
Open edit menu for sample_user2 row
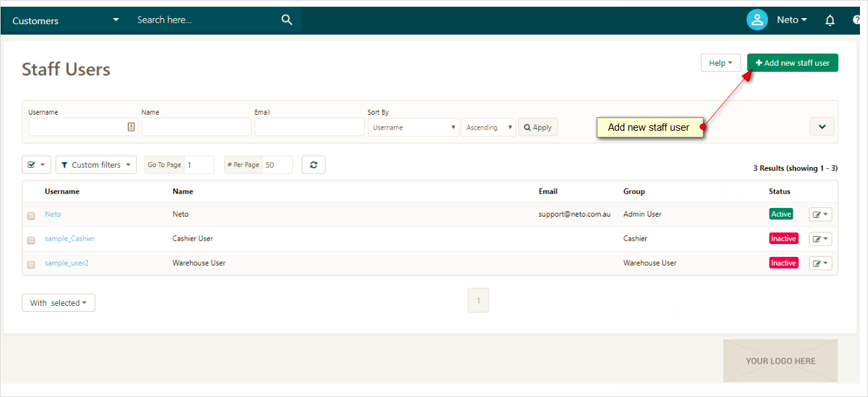pos(820,264)
